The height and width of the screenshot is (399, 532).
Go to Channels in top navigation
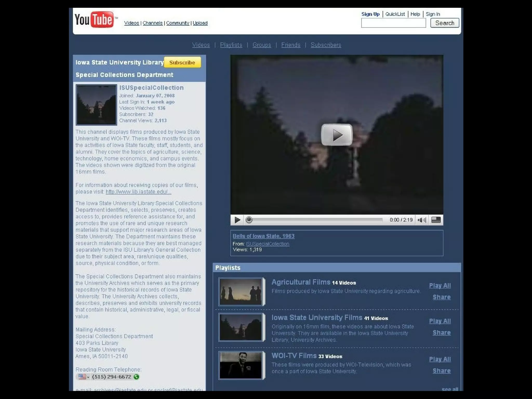152,23
